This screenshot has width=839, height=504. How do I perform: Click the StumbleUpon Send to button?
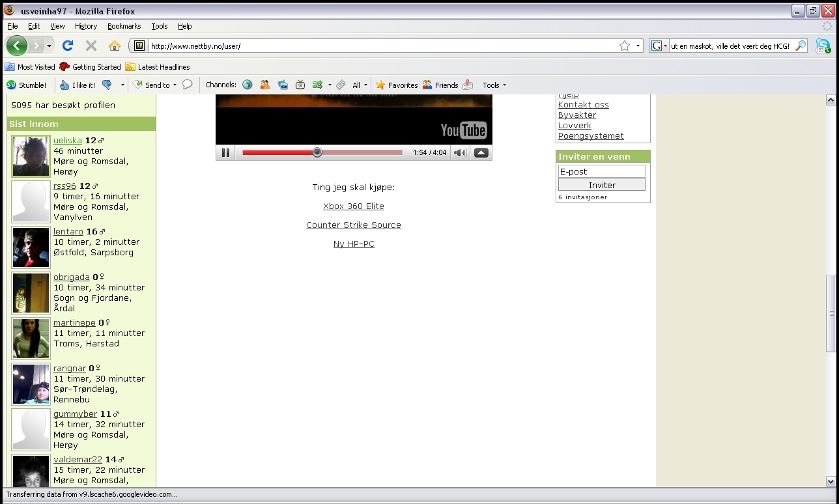coord(151,85)
